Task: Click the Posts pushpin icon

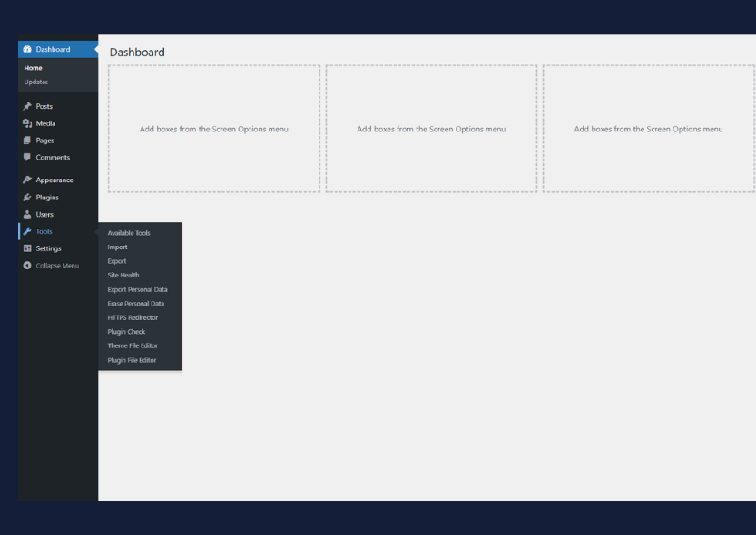Action: pyautogui.click(x=27, y=106)
